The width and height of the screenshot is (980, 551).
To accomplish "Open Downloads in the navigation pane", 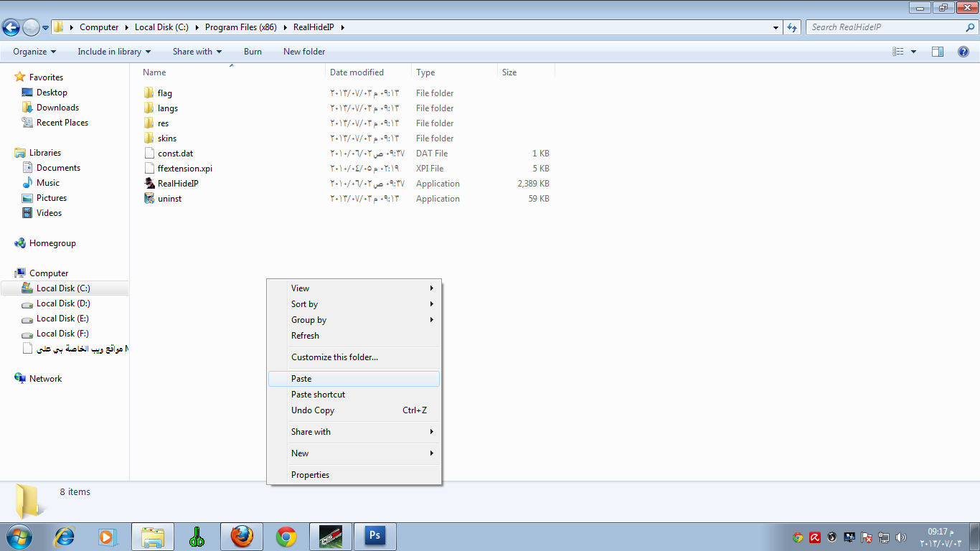I will (x=57, y=108).
